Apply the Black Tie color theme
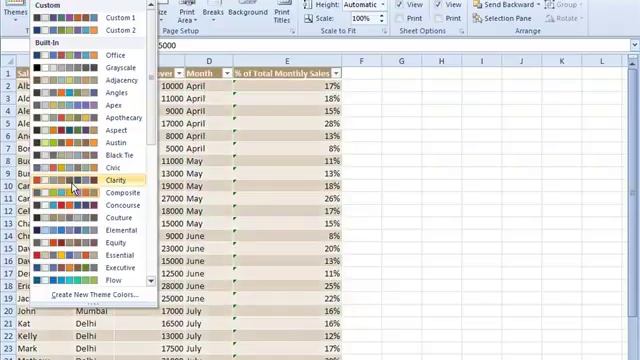 (x=89, y=155)
